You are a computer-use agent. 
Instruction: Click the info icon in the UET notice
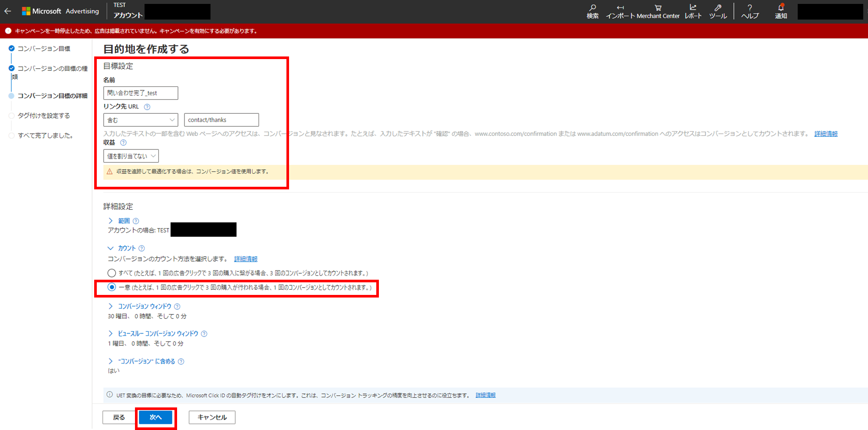pyautogui.click(x=110, y=395)
